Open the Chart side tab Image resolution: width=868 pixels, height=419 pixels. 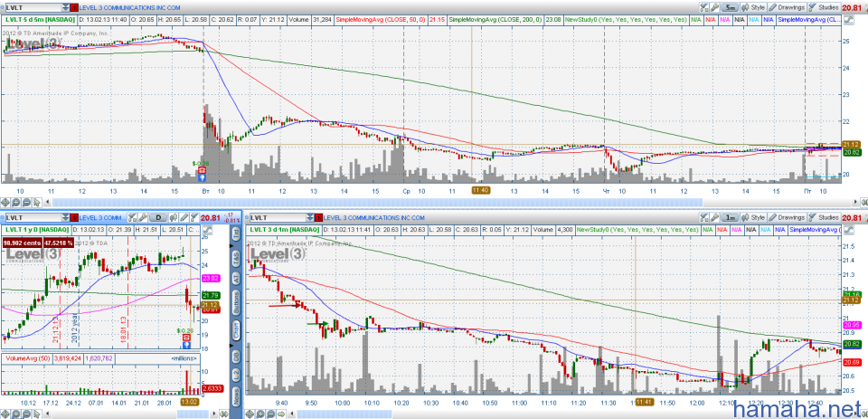[236, 330]
